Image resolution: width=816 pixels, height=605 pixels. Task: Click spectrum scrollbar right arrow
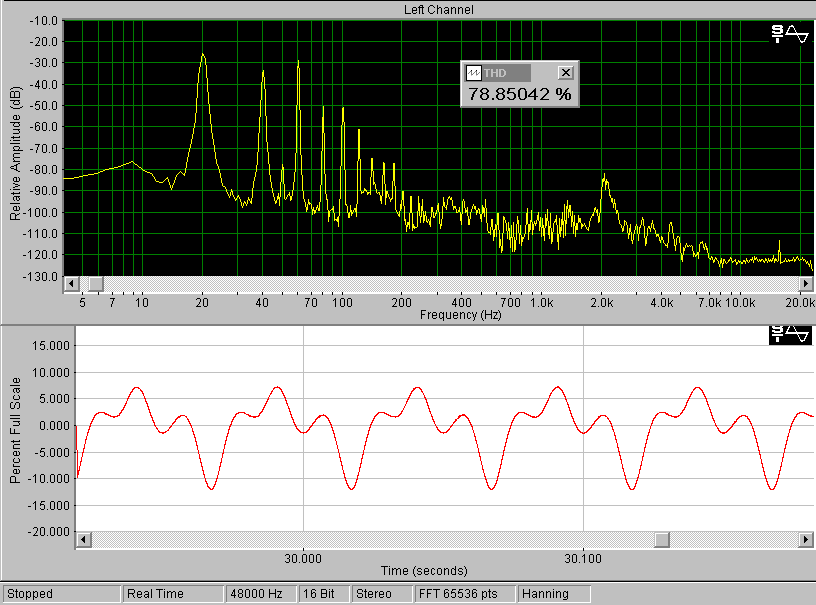(x=806, y=284)
